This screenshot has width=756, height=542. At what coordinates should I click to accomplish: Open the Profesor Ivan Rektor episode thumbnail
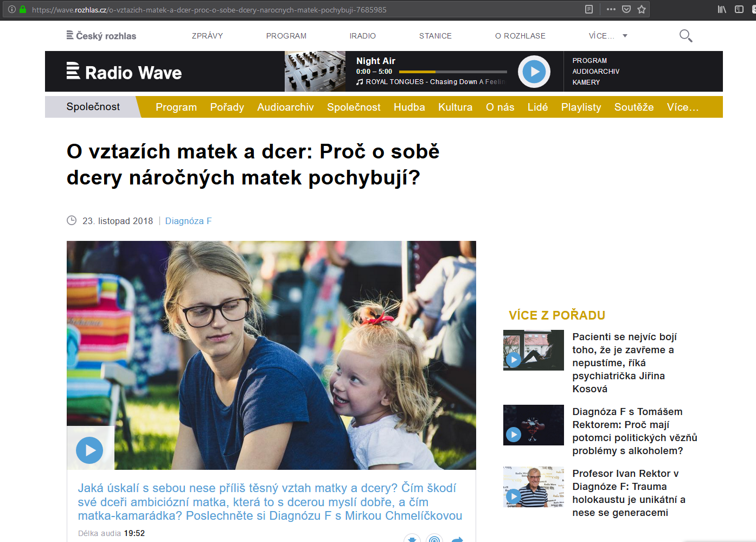coord(533,487)
